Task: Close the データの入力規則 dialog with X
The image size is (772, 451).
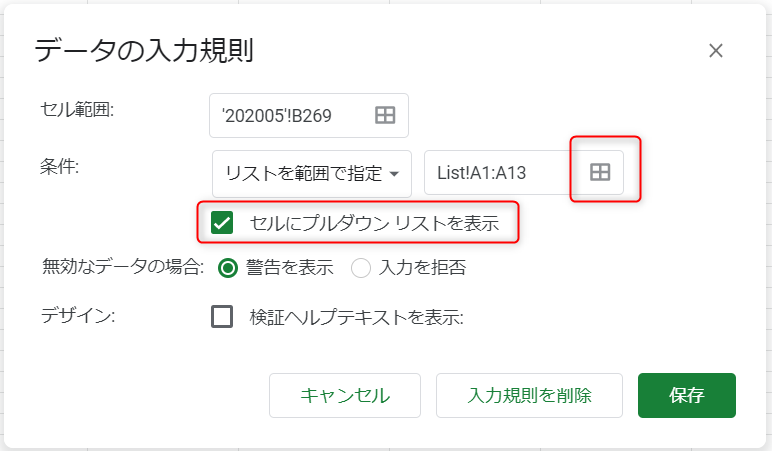Action: pyautogui.click(x=715, y=50)
